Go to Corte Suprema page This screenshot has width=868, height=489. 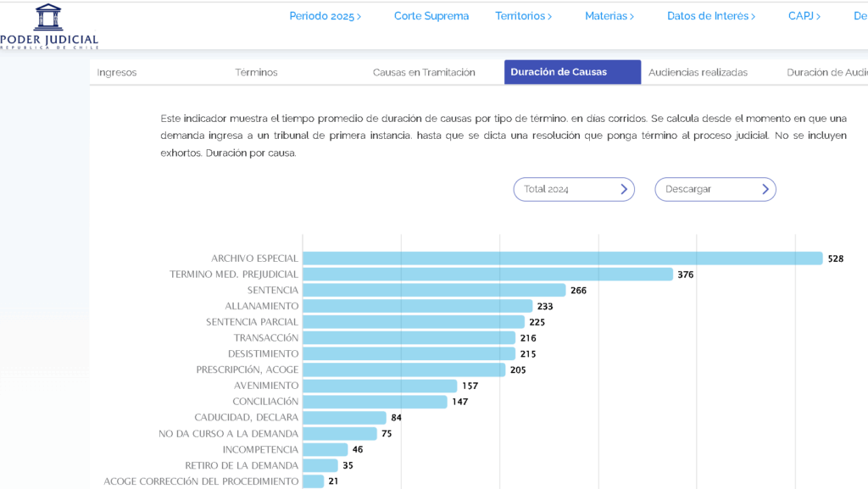[431, 16]
